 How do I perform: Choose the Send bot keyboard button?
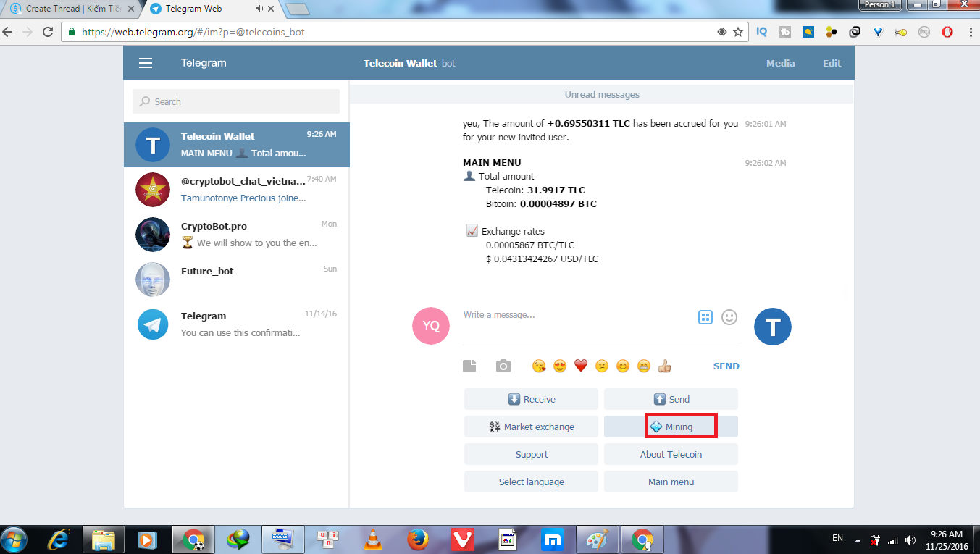pyautogui.click(x=671, y=399)
